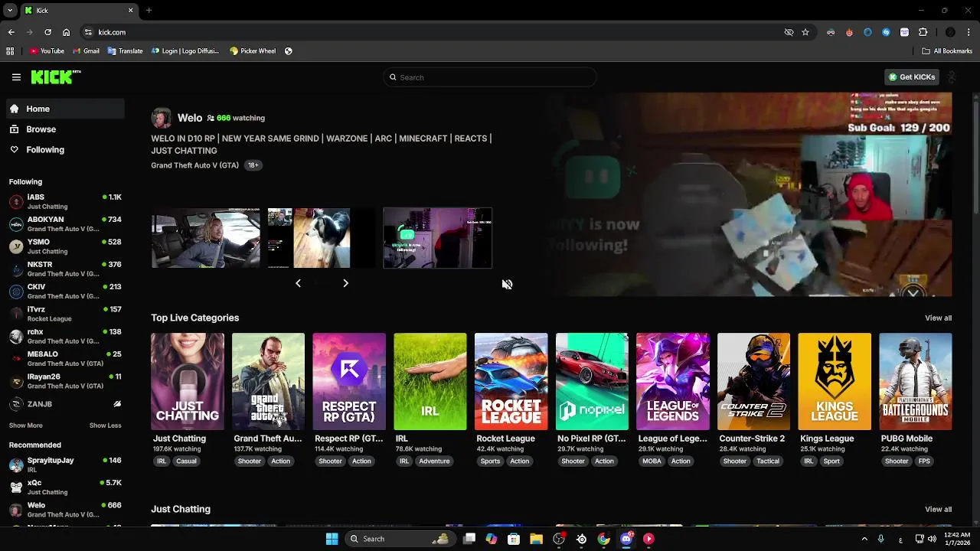The width and height of the screenshot is (980, 551).
Task: Open Grand Theft Auto V (GTA) category link
Action: point(194,165)
